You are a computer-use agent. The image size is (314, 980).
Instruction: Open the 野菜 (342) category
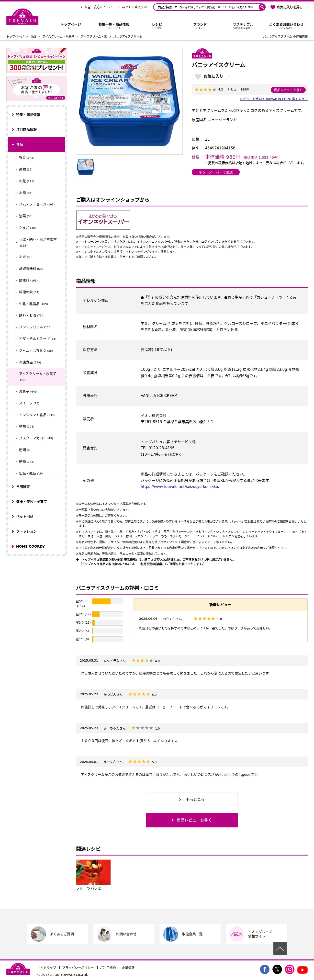[x=27, y=158]
